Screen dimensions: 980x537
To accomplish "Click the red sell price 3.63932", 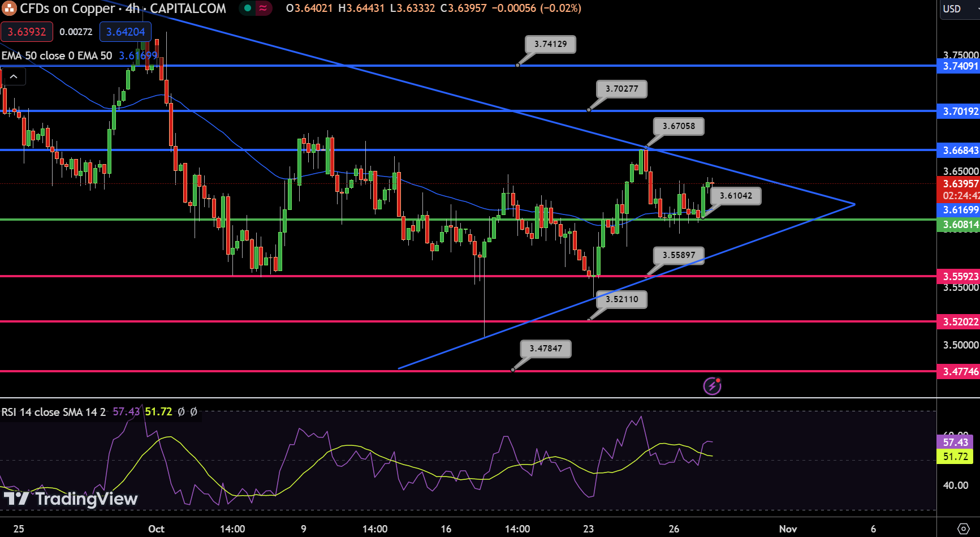I will (27, 32).
